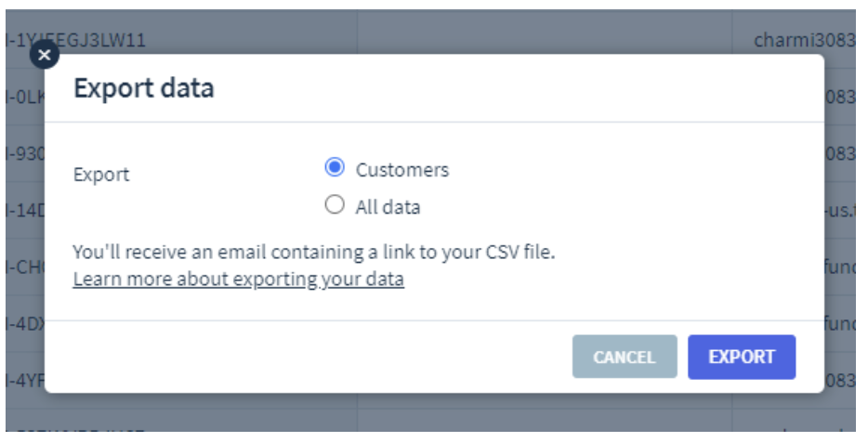
Task: Click the background row starting I-4YF
Action: pyautogui.click(x=25, y=380)
